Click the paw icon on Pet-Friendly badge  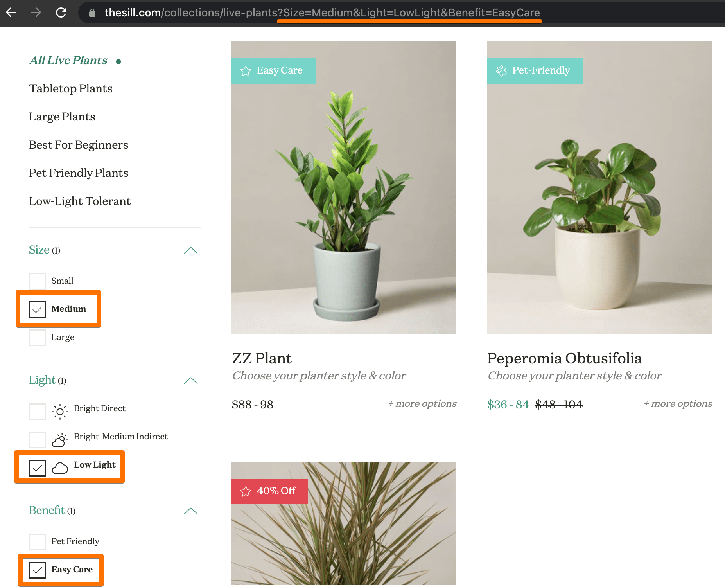coord(501,70)
